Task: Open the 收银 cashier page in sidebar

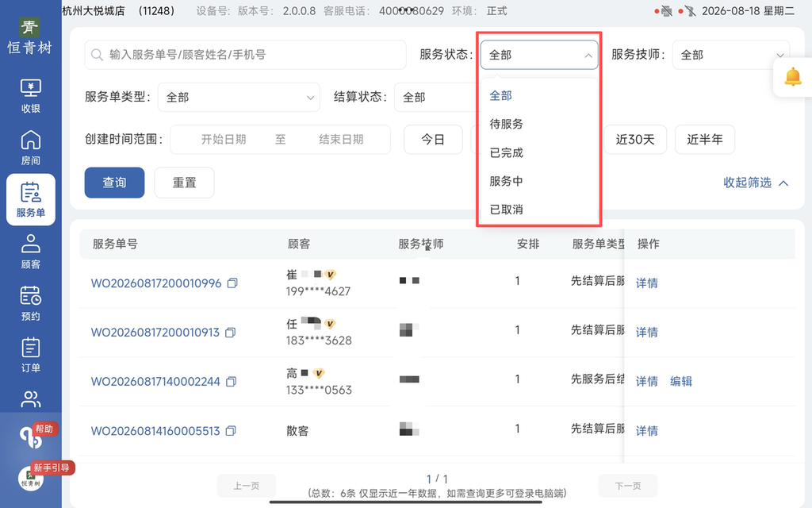Action: [31, 96]
